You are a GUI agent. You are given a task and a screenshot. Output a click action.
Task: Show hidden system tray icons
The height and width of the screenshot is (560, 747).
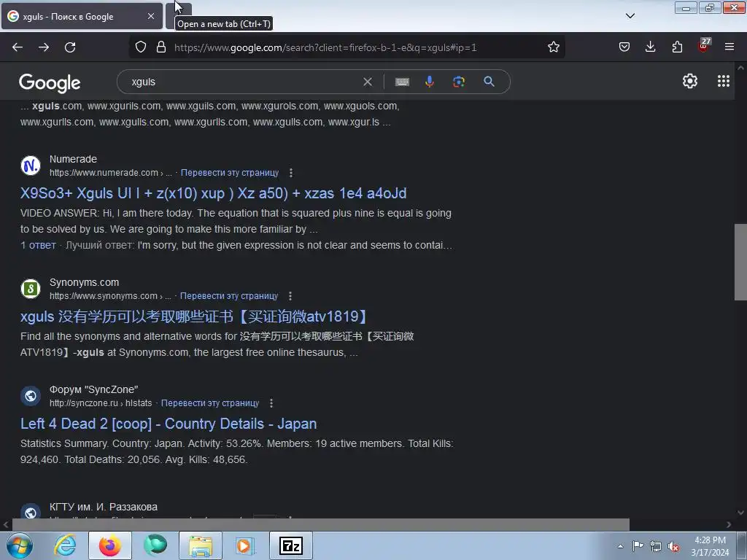[x=620, y=546]
